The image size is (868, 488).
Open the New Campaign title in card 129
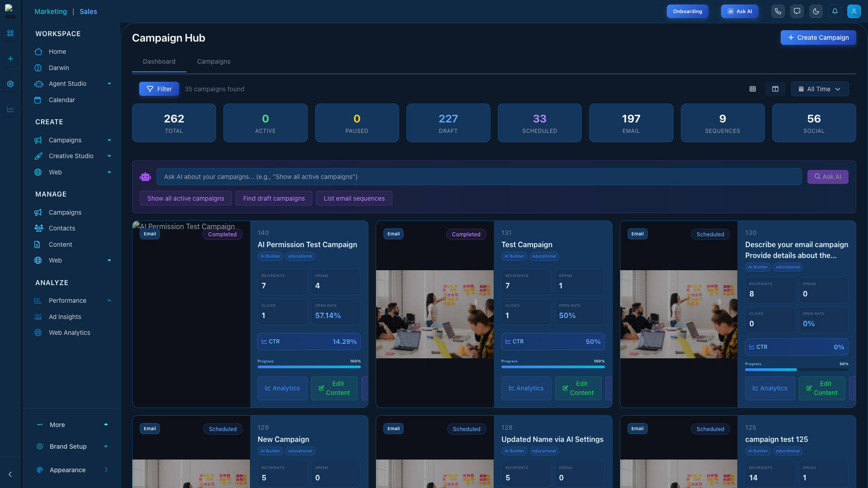tap(283, 439)
